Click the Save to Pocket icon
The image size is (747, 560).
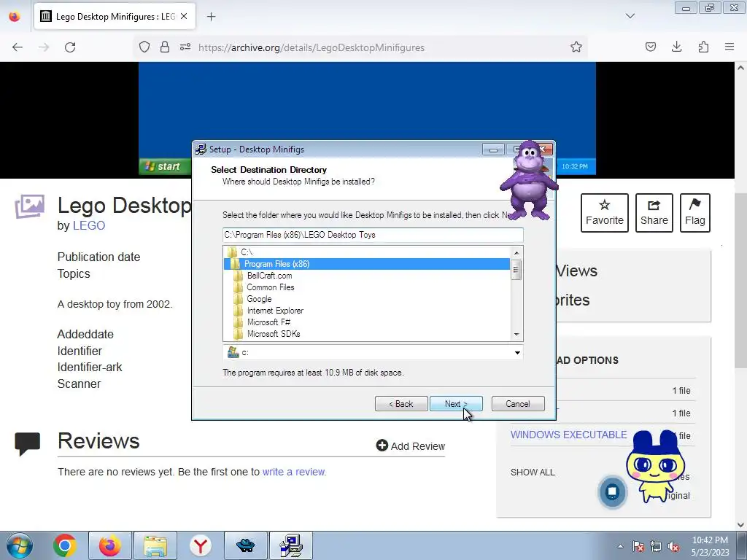pyautogui.click(x=651, y=47)
